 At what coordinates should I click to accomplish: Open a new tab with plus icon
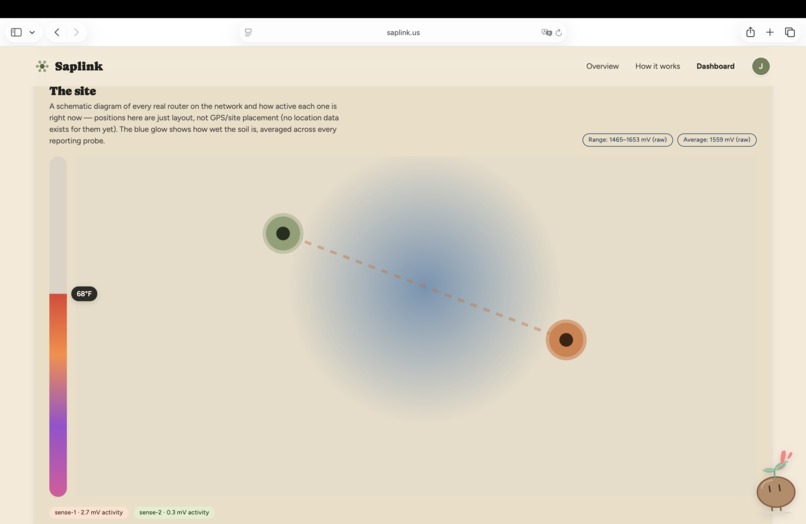(x=770, y=32)
